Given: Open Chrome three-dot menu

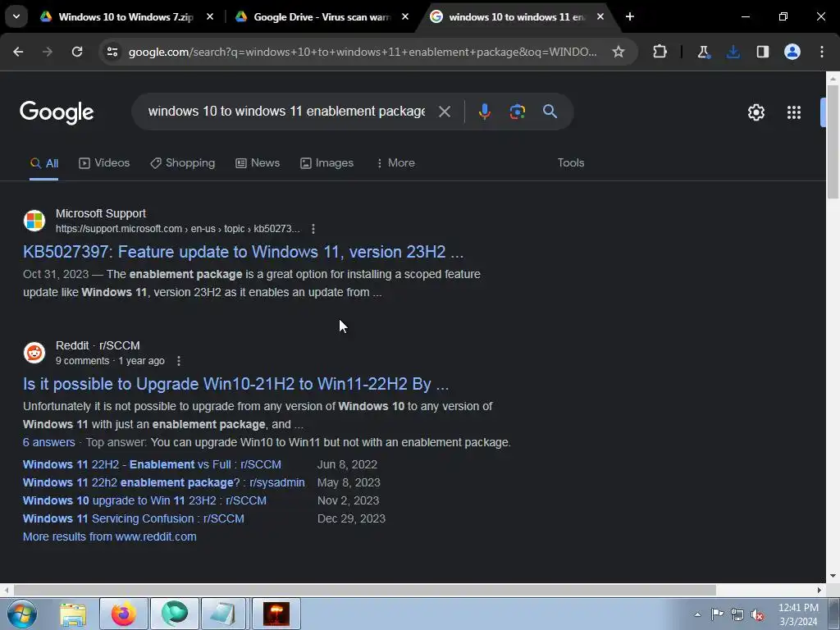Looking at the screenshot, I should click(x=822, y=52).
